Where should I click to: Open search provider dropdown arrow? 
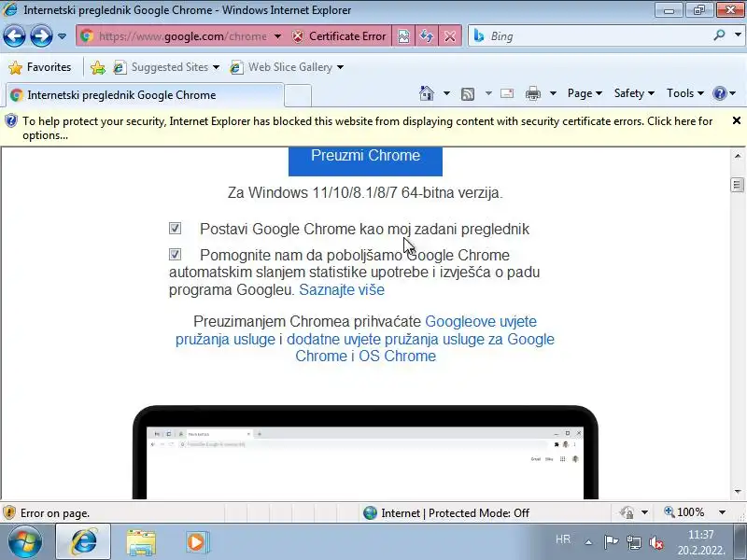738,35
